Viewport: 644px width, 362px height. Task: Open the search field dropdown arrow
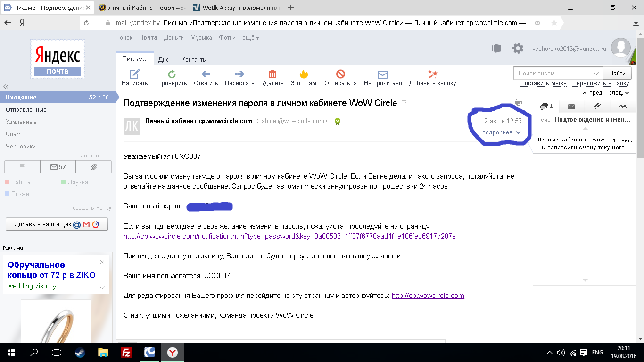596,73
